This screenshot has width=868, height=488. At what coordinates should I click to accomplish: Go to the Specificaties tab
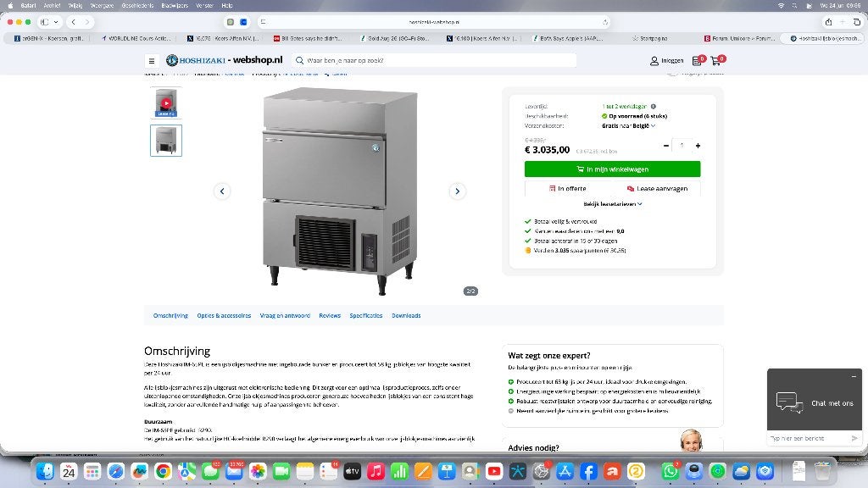pos(366,316)
